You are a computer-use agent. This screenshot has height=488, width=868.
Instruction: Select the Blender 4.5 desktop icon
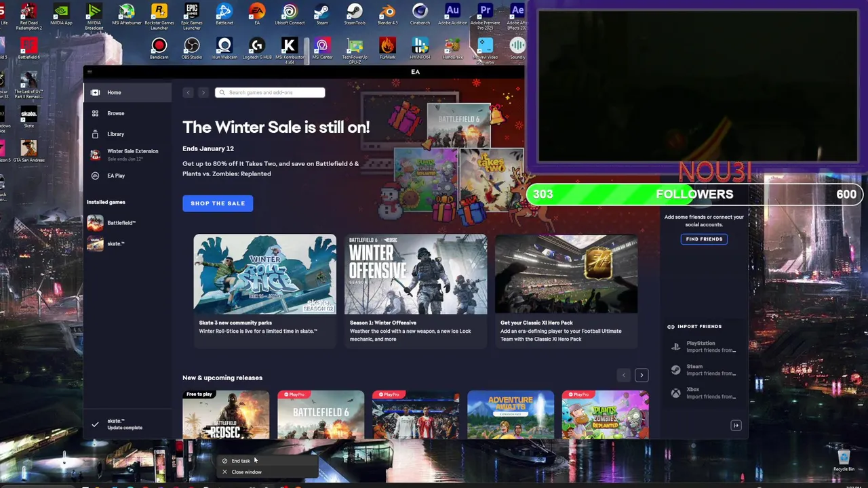coord(387,15)
